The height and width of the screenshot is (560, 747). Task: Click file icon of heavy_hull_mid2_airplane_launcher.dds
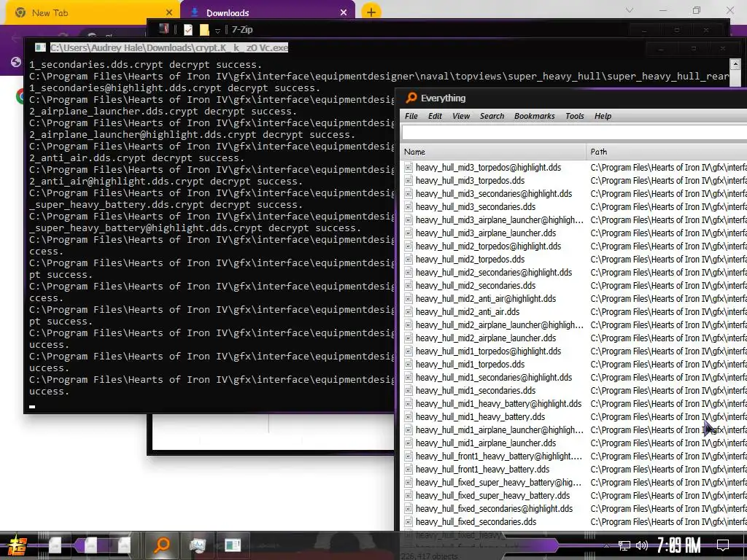click(x=409, y=338)
